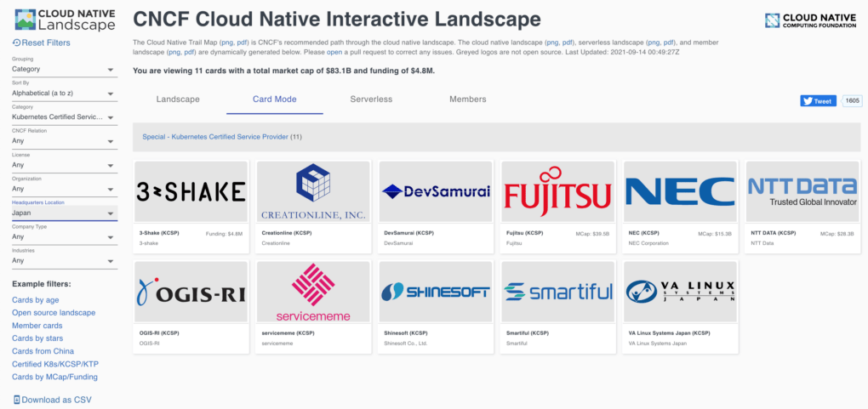
Task: Expand the Grouping dropdown
Action: pos(65,69)
